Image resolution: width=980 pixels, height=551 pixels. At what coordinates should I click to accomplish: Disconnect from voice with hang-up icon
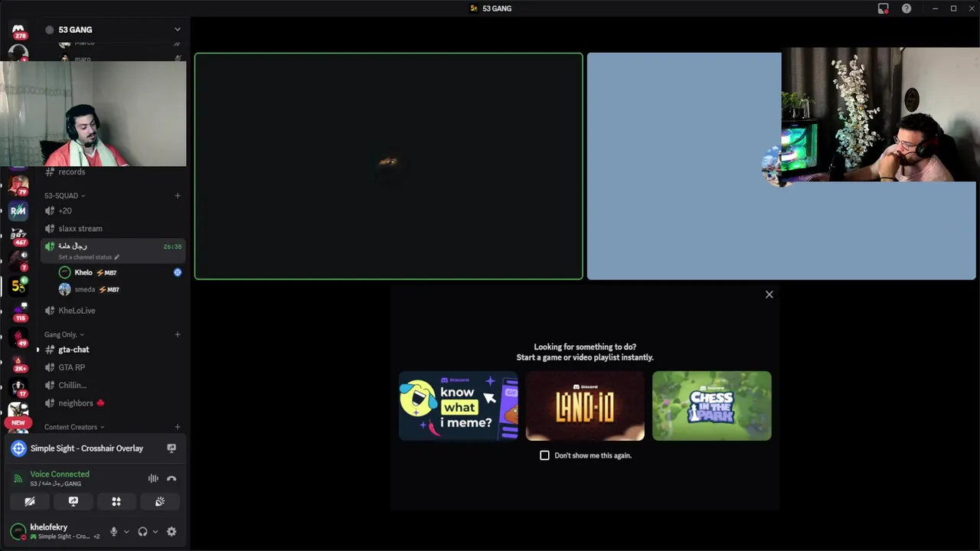coord(171,479)
